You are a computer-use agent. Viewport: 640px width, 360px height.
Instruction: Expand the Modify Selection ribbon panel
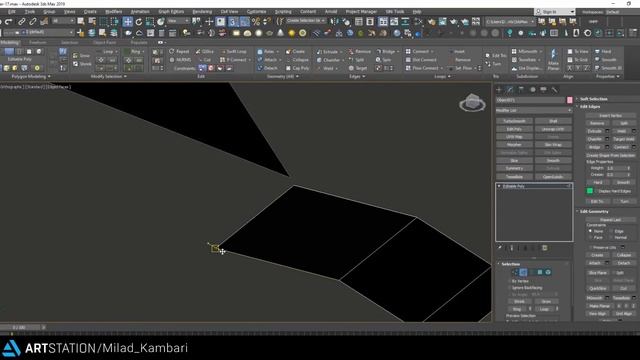(x=109, y=76)
